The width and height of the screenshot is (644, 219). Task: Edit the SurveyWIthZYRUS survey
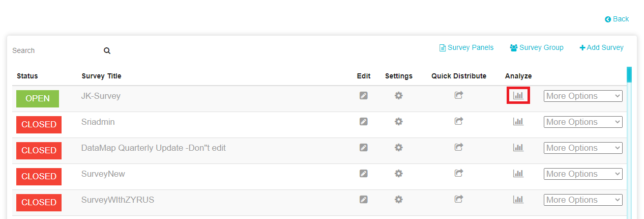[x=363, y=199]
